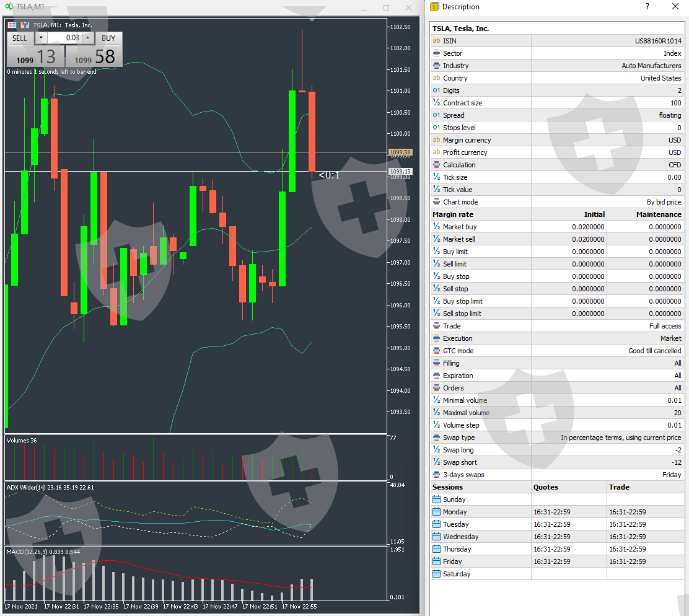Click the 'Margin rate' section header
Image resolution: width=689 pixels, height=616 pixels.
tap(452, 214)
